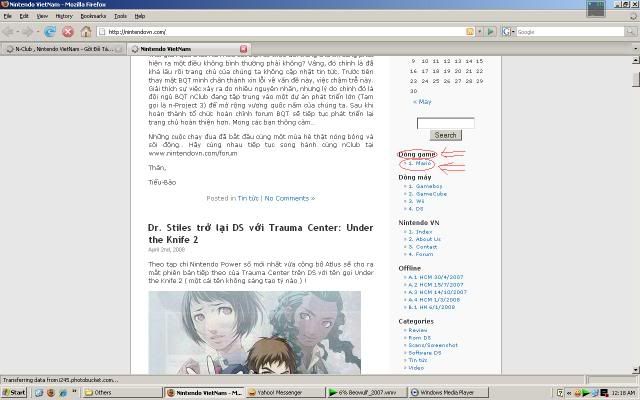This screenshot has width=640, height=400.
Task: Switch to 6% Beowulf_2007.wmv taskbar item
Action: pyautogui.click(x=367, y=393)
